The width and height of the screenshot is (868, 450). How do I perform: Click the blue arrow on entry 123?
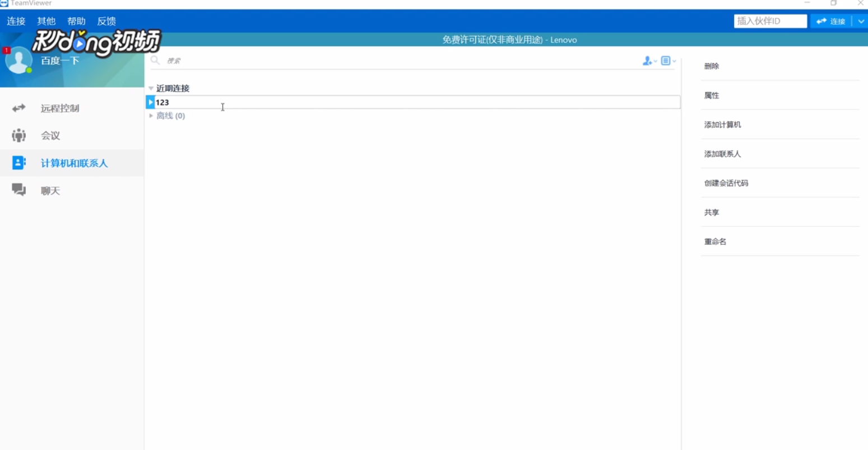point(150,102)
